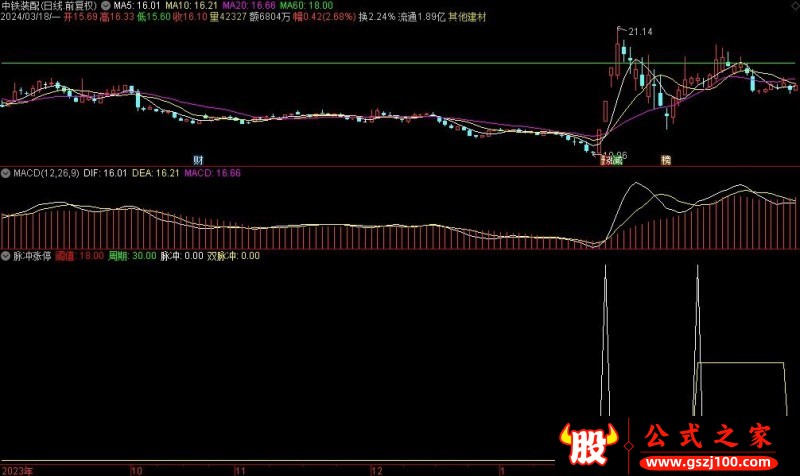800x476 pixels.
Task: Expand the MA indicator dropdown arrow
Action: [x=107, y=6]
